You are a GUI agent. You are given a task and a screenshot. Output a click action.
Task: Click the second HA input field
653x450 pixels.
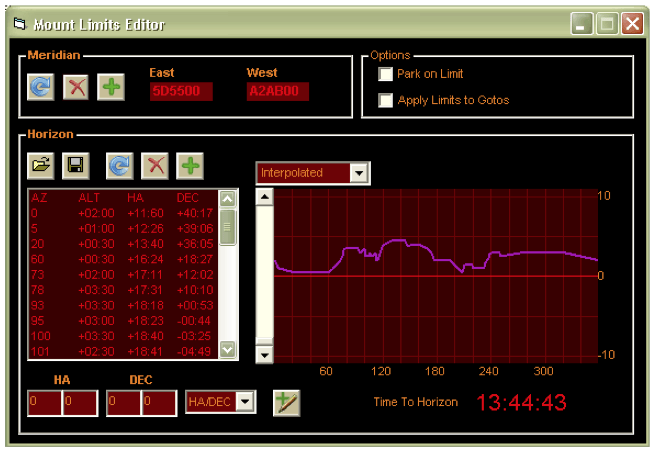[80, 403]
